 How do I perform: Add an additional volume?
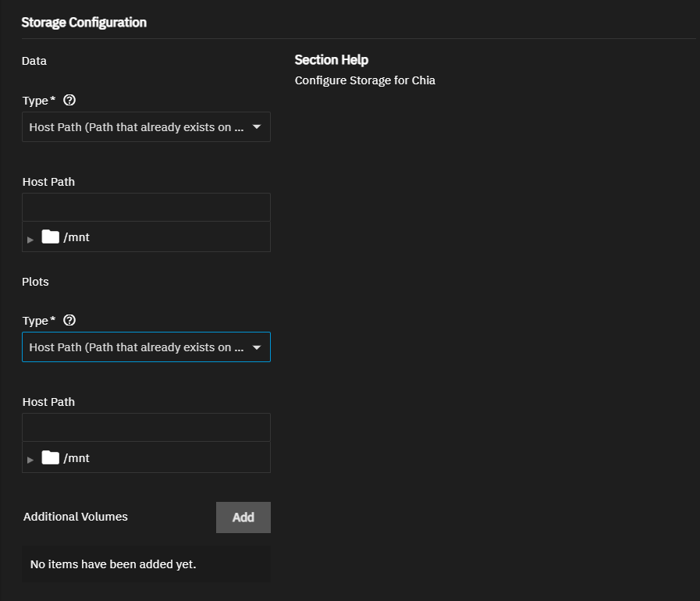point(243,517)
